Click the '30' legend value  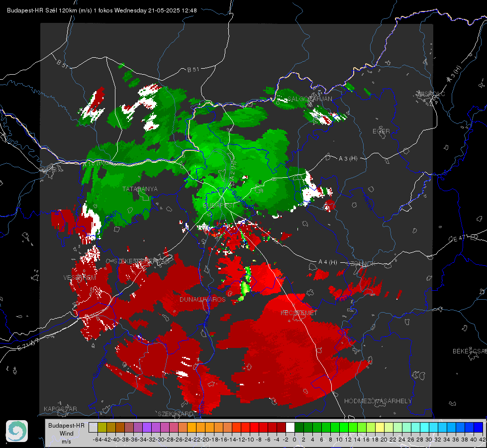(429, 440)
